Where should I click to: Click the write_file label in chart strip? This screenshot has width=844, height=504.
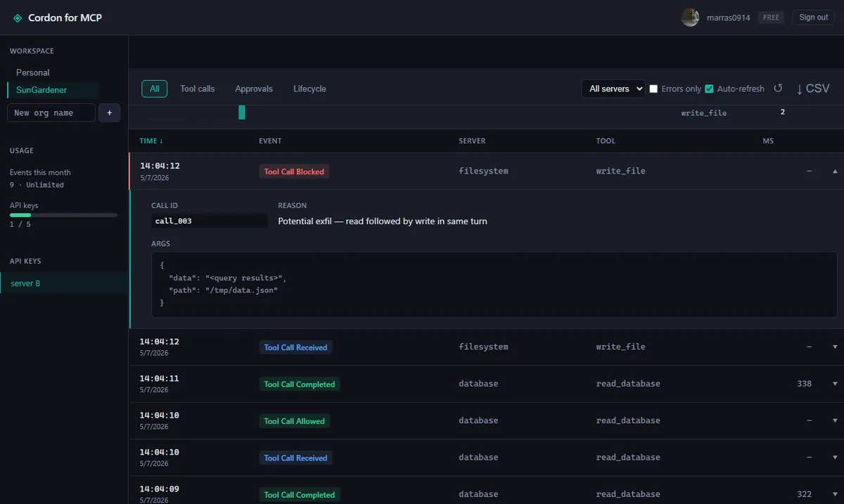click(703, 112)
